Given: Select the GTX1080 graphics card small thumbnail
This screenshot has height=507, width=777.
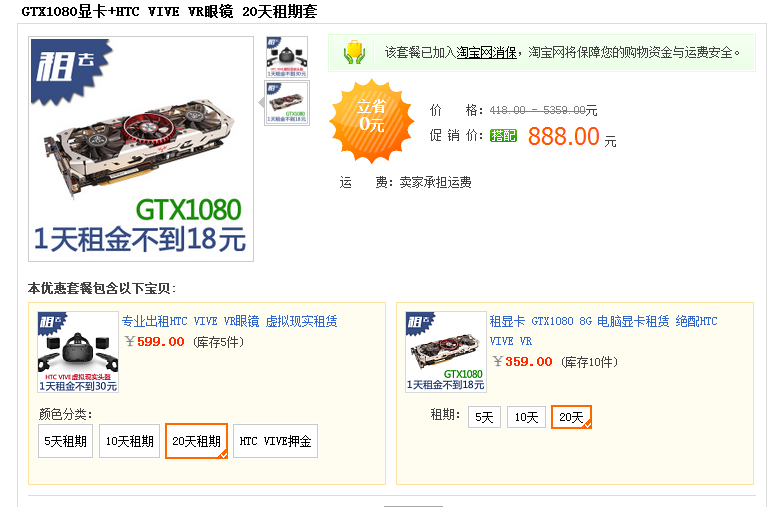Looking at the screenshot, I should tap(287, 103).
